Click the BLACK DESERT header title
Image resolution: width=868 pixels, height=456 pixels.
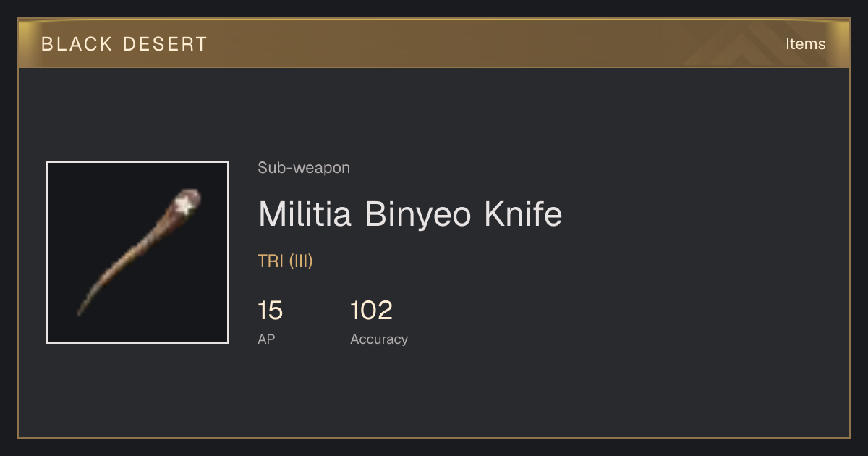124,44
